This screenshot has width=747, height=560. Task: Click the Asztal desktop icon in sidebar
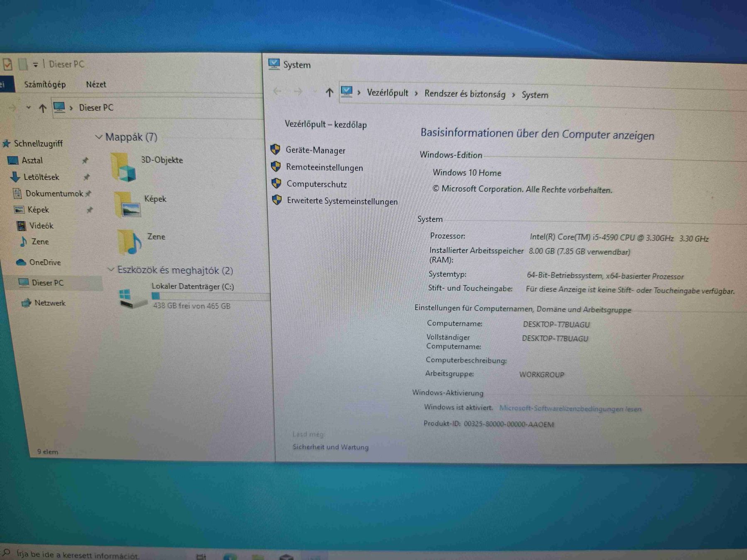tap(13, 161)
